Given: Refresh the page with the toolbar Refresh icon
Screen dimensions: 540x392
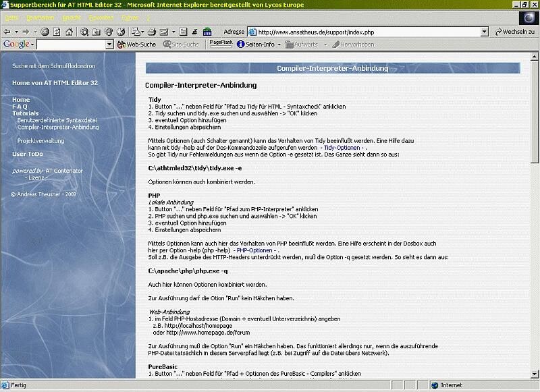Looking at the screenshot, I should 57,32.
